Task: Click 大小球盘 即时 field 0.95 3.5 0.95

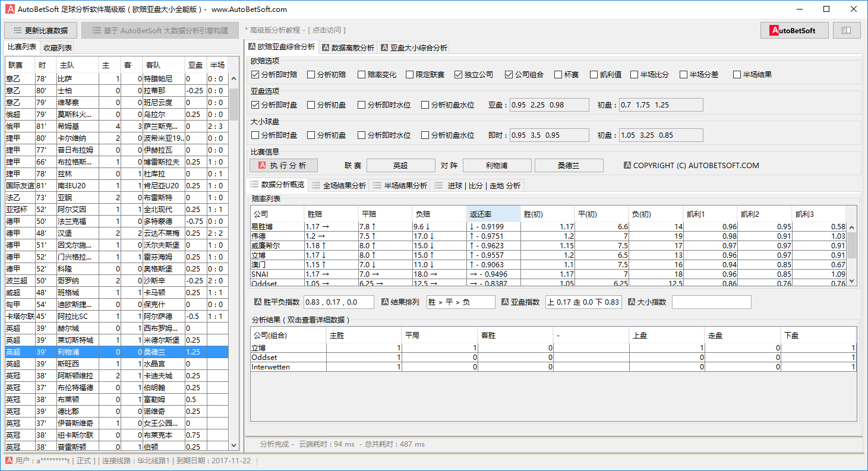Action: [549, 135]
